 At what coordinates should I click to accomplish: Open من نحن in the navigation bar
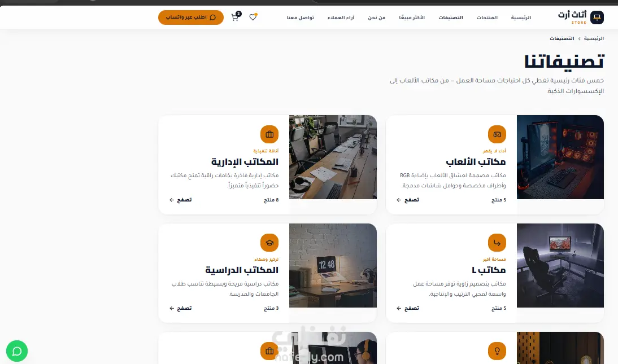coord(376,17)
